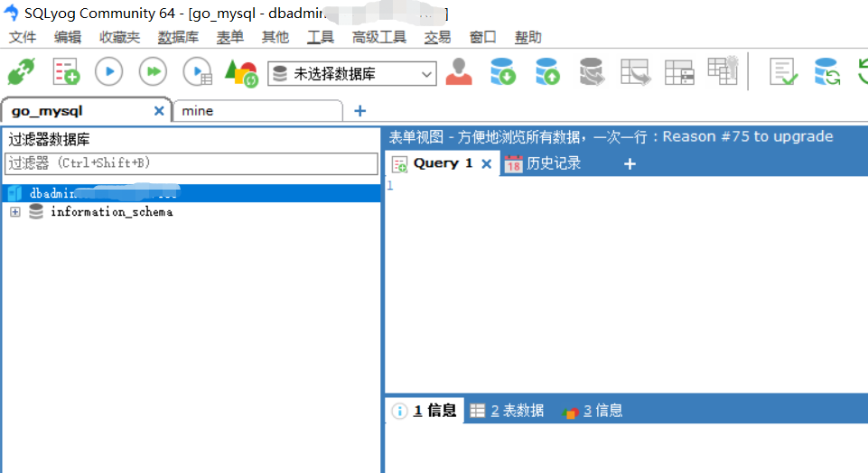Open the 文件 menu
Screen dimensions: 868x473
pos(23,37)
